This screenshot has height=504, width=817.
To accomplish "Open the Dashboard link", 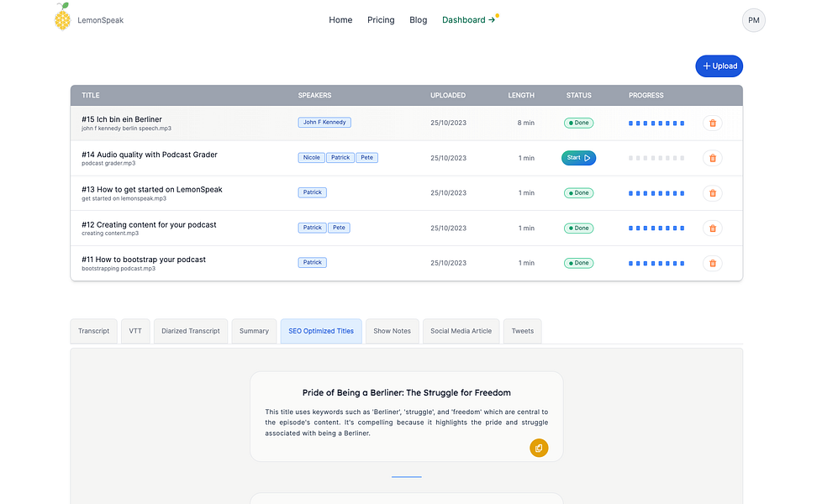I will pos(468,20).
